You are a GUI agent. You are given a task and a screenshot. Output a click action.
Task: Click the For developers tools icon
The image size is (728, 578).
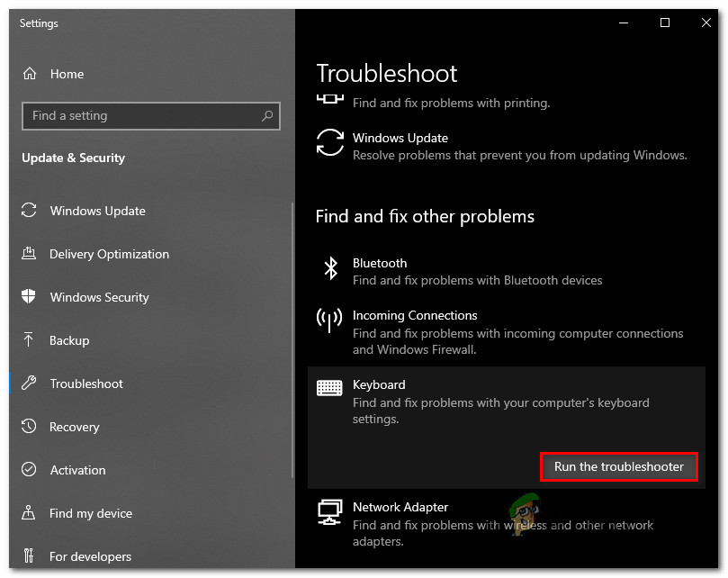click(29, 555)
